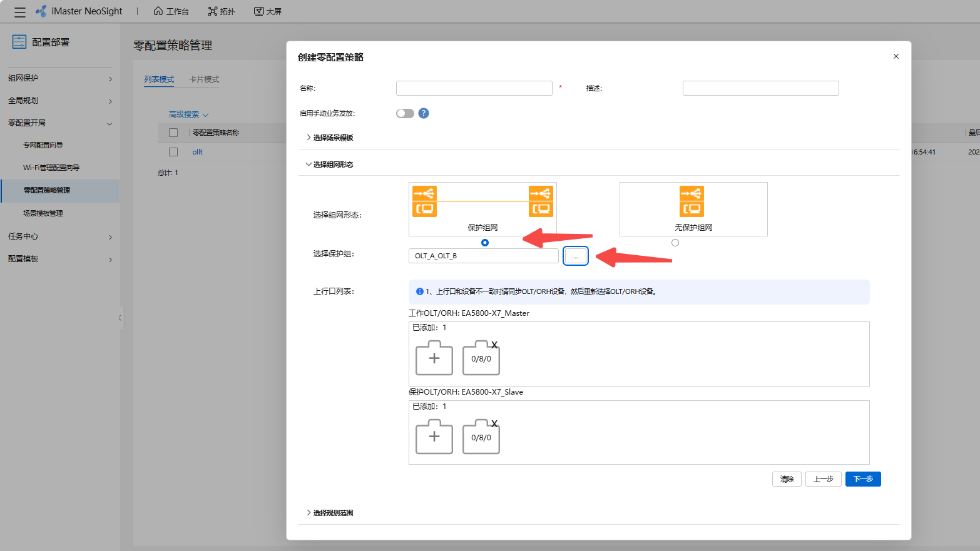Click the 零配置策略名称 column header
This screenshot has height=551, width=980.
pos(216,133)
